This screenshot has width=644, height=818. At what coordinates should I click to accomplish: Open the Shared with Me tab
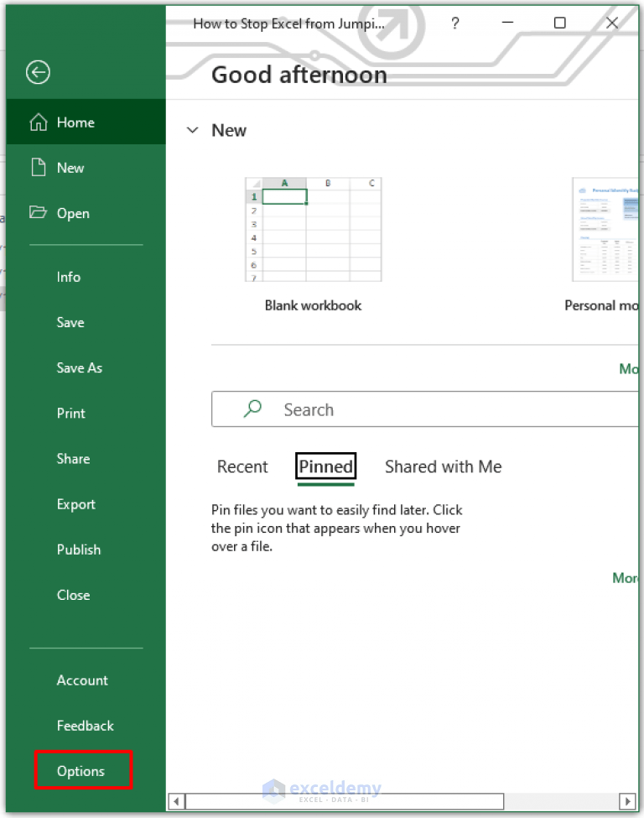pos(443,466)
